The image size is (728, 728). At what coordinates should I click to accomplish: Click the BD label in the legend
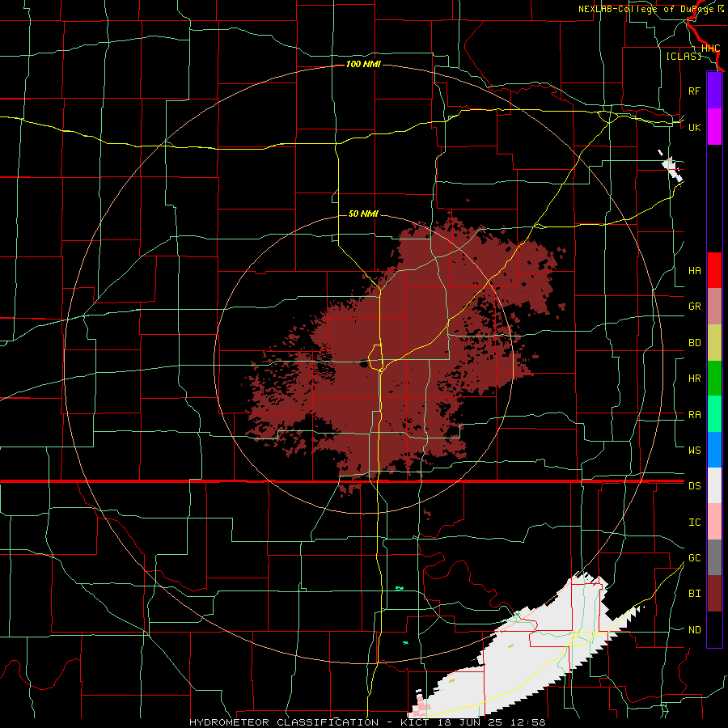[694, 343]
